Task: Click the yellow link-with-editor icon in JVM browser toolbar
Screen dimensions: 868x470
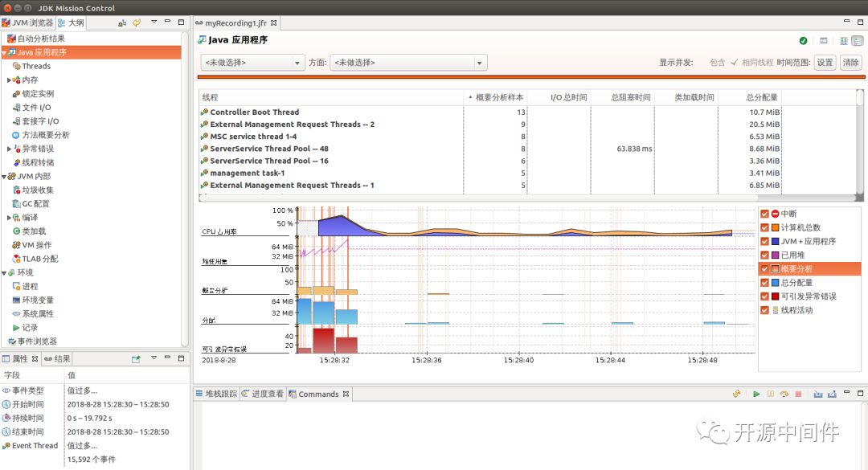Action: (x=136, y=22)
